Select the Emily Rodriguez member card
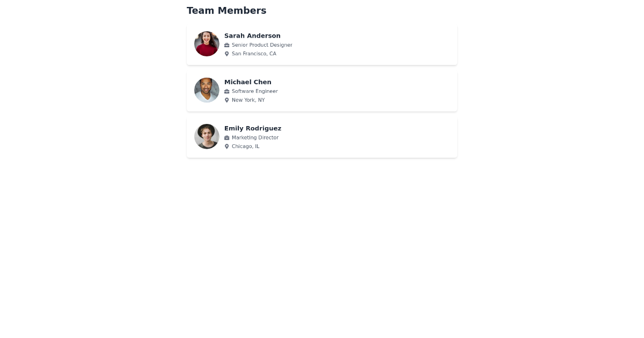 pos(322,137)
